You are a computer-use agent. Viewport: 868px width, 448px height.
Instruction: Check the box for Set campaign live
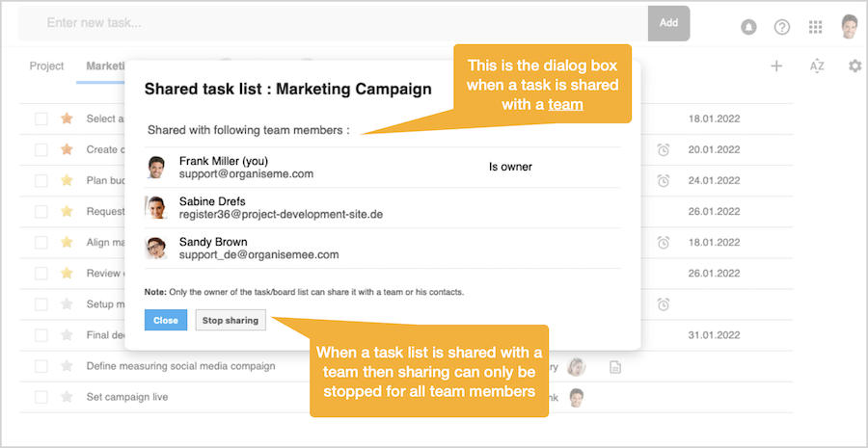[41, 397]
